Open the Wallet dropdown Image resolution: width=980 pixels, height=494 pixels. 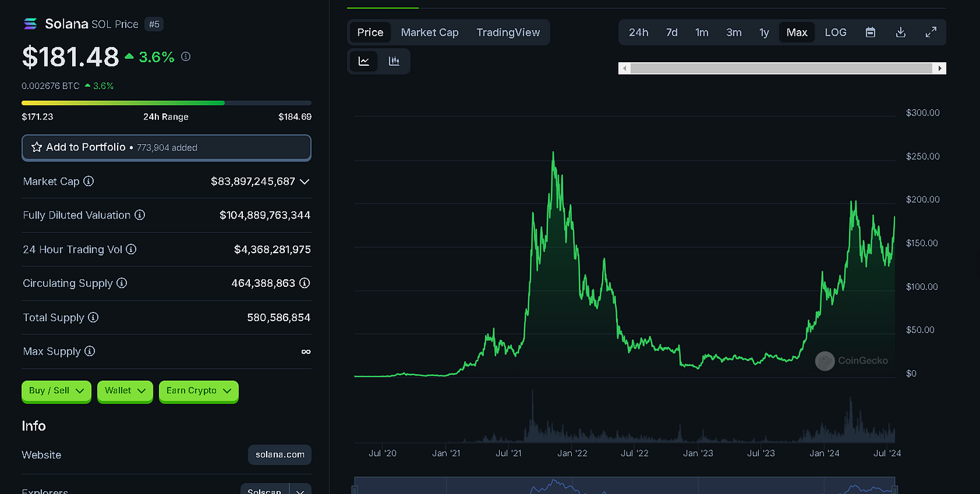(125, 391)
